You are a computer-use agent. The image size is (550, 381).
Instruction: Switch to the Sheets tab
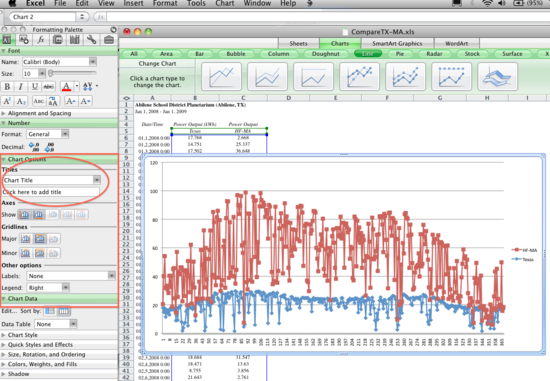tap(299, 44)
